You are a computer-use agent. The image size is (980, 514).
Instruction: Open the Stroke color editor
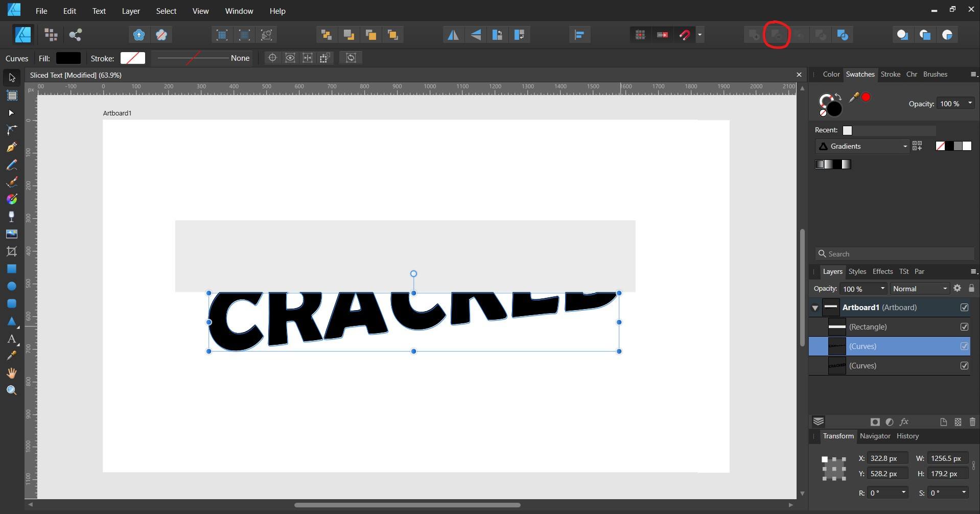(x=132, y=58)
